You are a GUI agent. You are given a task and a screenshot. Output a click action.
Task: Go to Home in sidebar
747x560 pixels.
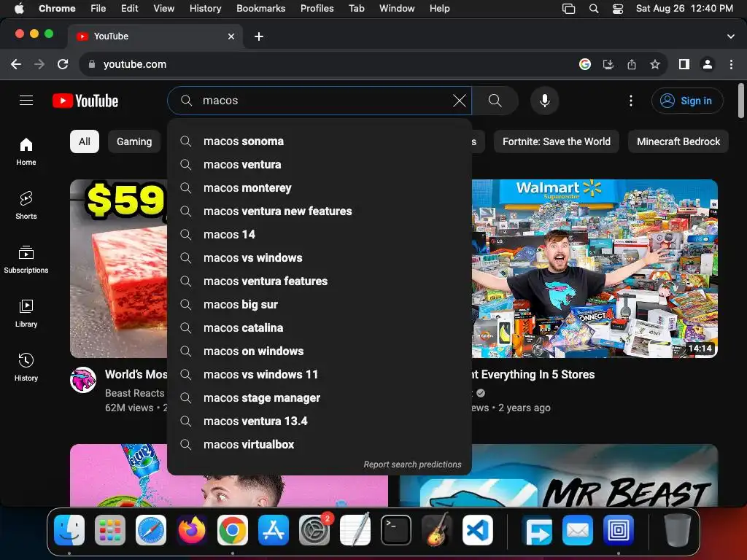pyautogui.click(x=26, y=152)
